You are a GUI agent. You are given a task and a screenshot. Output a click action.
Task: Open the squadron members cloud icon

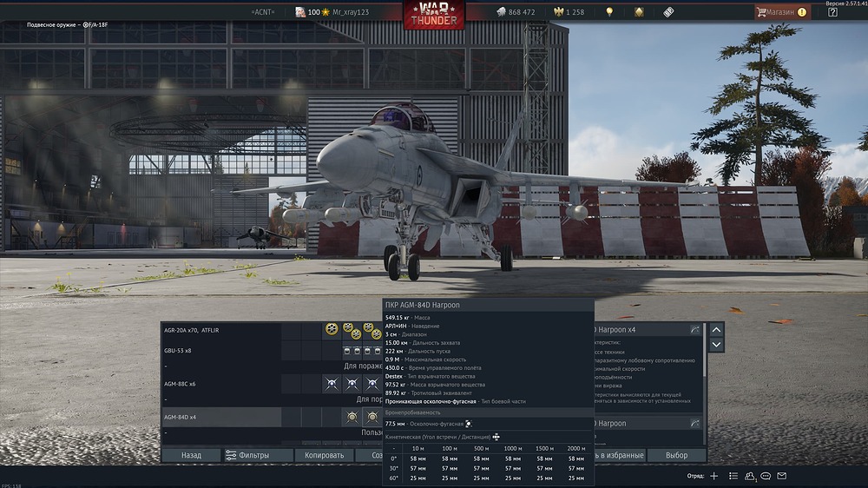(750, 476)
